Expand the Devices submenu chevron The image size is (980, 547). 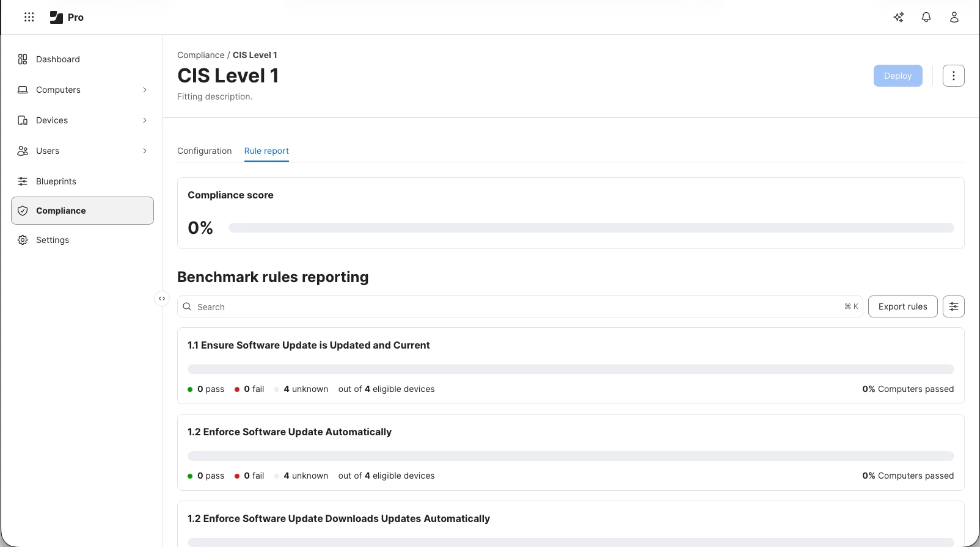(x=145, y=120)
